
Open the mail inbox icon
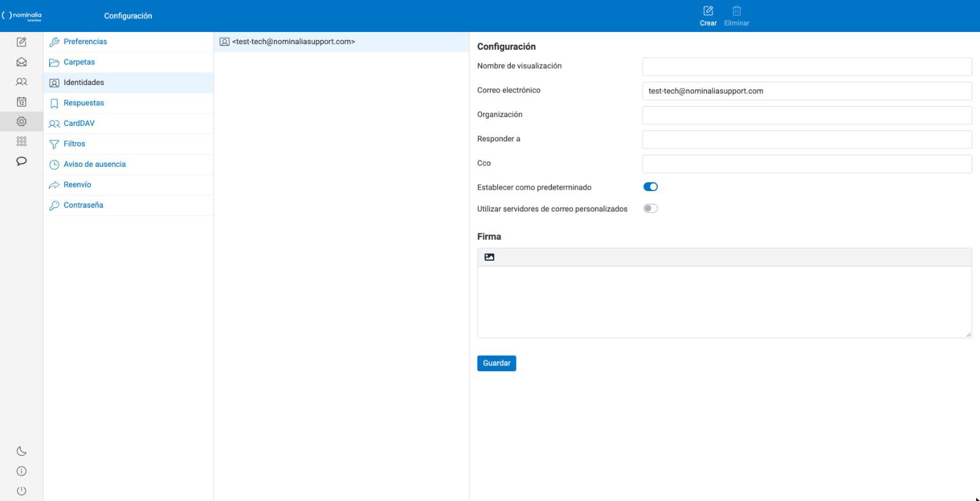point(21,62)
